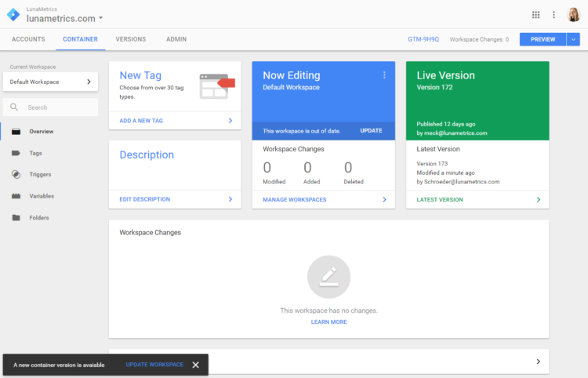Select Overview in the sidebar
The height and width of the screenshot is (378, 588).
pos(42,131)
